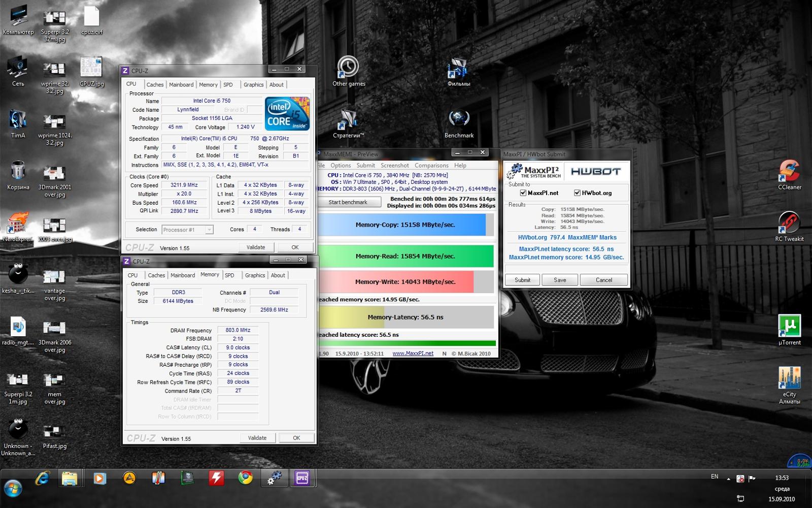Click the Memory-Latency result bar

(405, 317)
